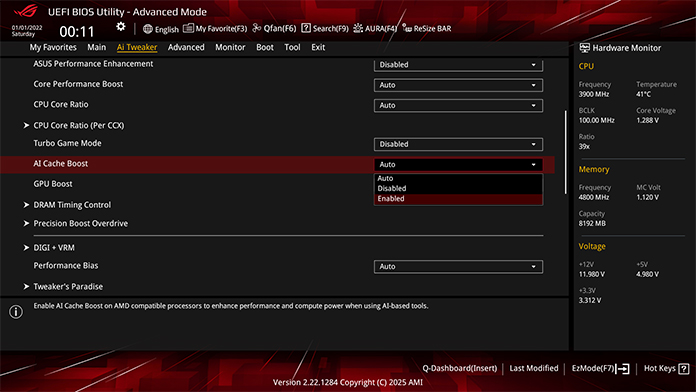The width and height of the screenshot is (696, 392).
Task: Click the CPU temperature 41°C value
Action: click(643, 94)
